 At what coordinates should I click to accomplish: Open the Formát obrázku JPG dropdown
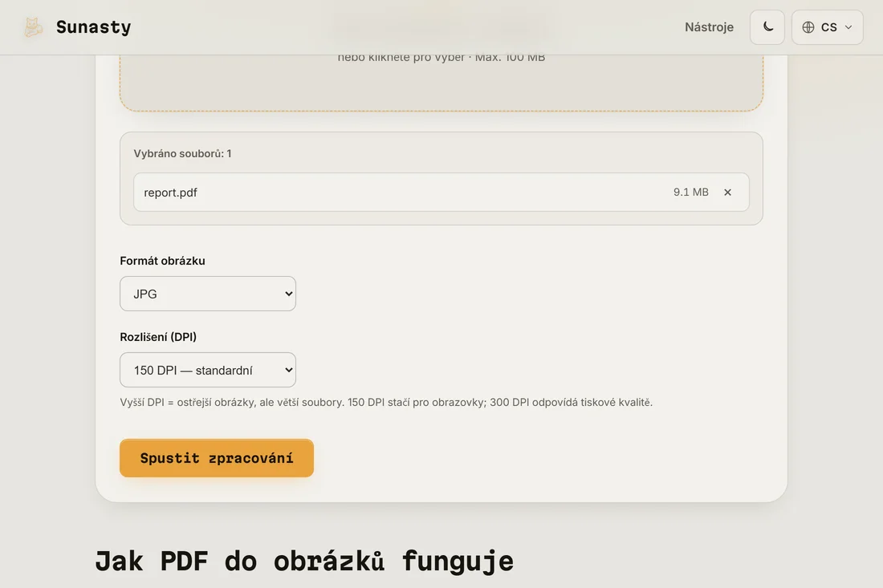[x=208, y=294]
